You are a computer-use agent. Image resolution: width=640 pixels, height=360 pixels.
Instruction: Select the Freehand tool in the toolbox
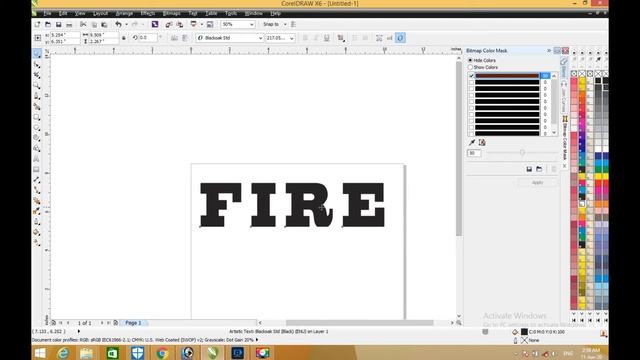click(x=37, y=96)
